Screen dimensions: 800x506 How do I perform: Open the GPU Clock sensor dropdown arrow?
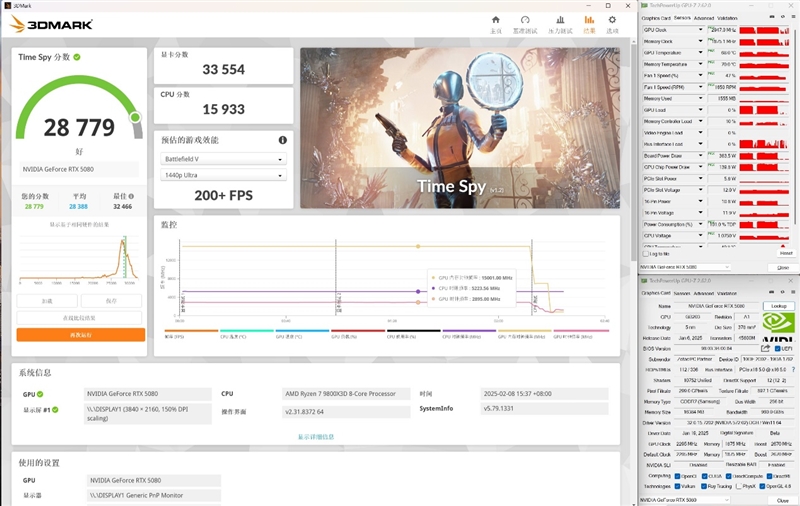701,31
